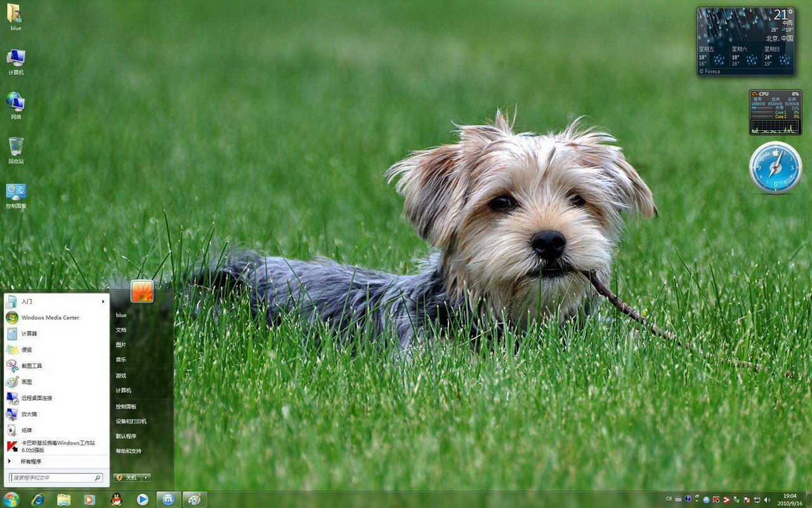Open the Paint taskbar button
Screen dimensions: 812x508
[x=195, y=499]
